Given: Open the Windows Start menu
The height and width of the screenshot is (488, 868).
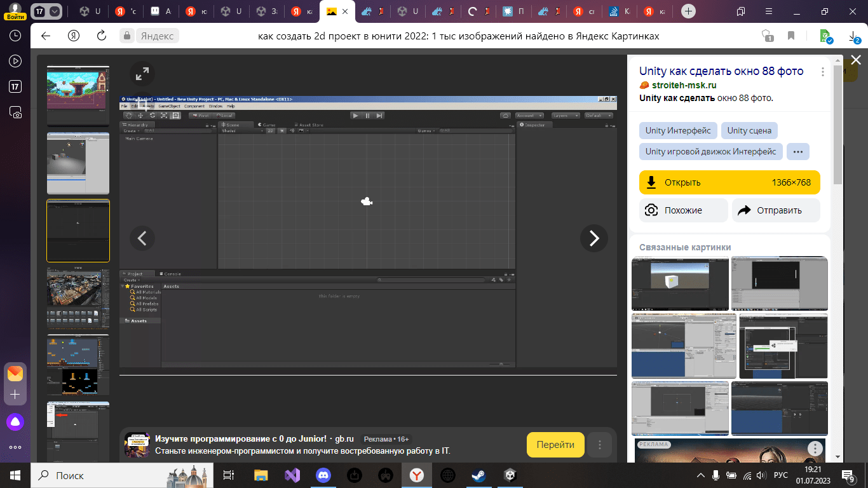Looking at the screenshot, I should coord(15,475).
